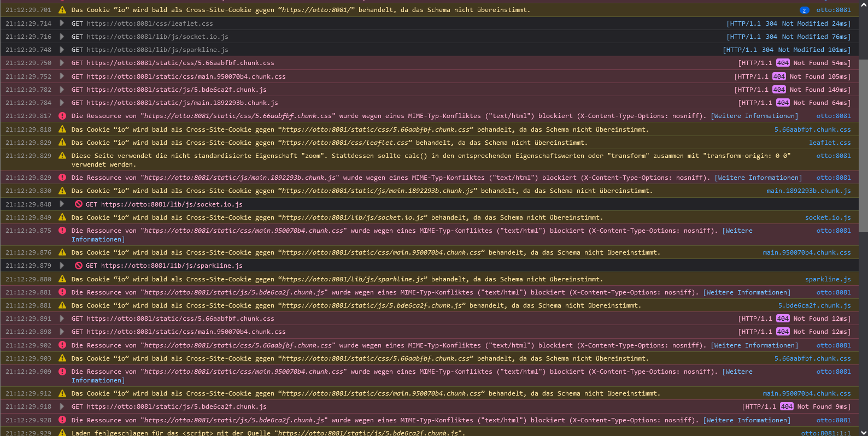Viewport: 868px width, 436px height.
Task: Click blocked icon on 21:12:29.879 sparkline.js request
Action: point(79,266)
